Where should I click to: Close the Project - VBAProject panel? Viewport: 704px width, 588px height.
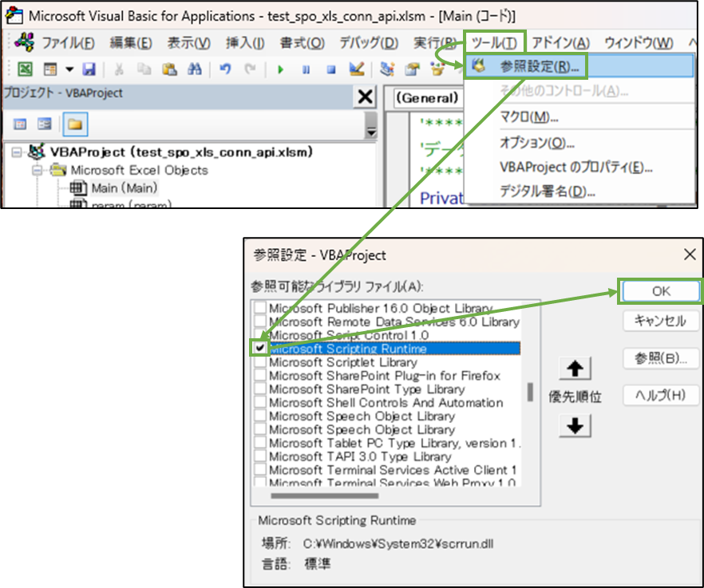(x=365, y=97)
